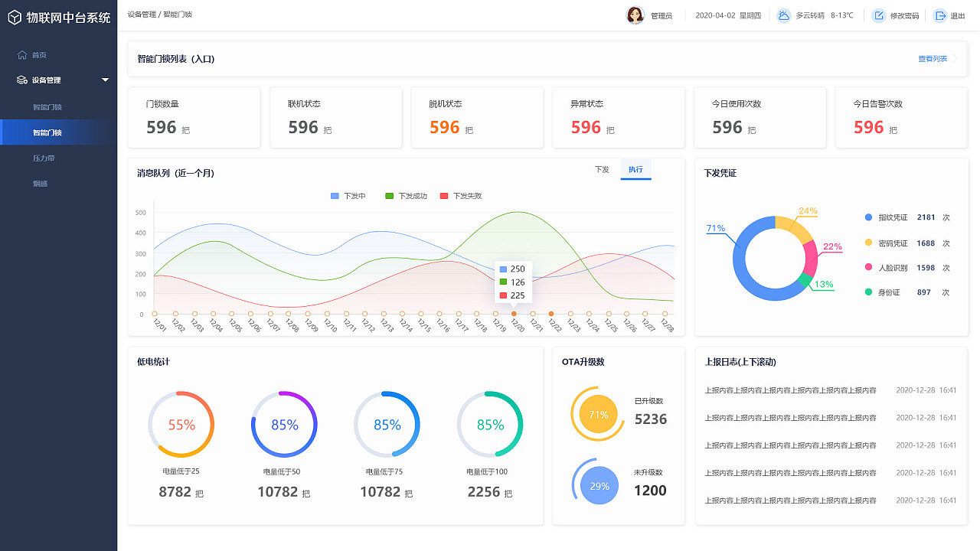Image resolution: width=980 pixels, height=551 pixels.
Task: Click the cube logo icon of 物联网中台系统
Action: (15, 17)
